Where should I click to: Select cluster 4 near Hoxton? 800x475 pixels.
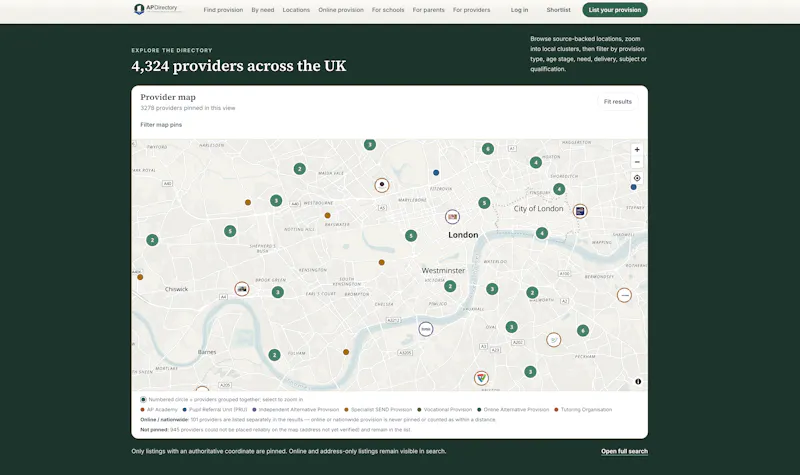pyautogui.click(x=536, y=162)
